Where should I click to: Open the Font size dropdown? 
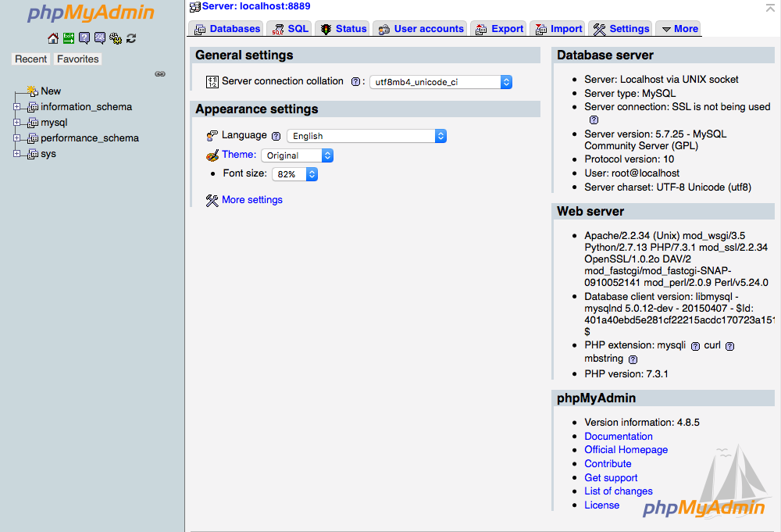point(294,174)
